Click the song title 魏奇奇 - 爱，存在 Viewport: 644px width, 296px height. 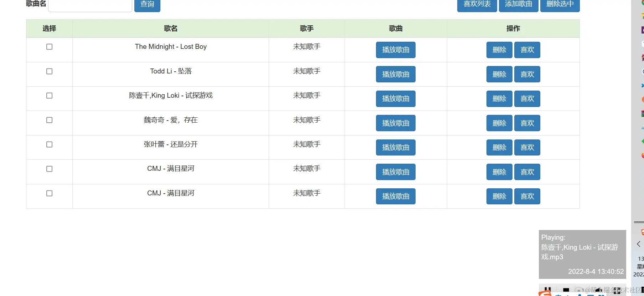171,120
